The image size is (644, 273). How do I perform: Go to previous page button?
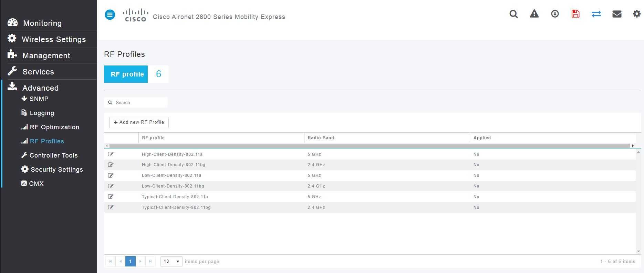pyautogui.click(x=121, y=261)
